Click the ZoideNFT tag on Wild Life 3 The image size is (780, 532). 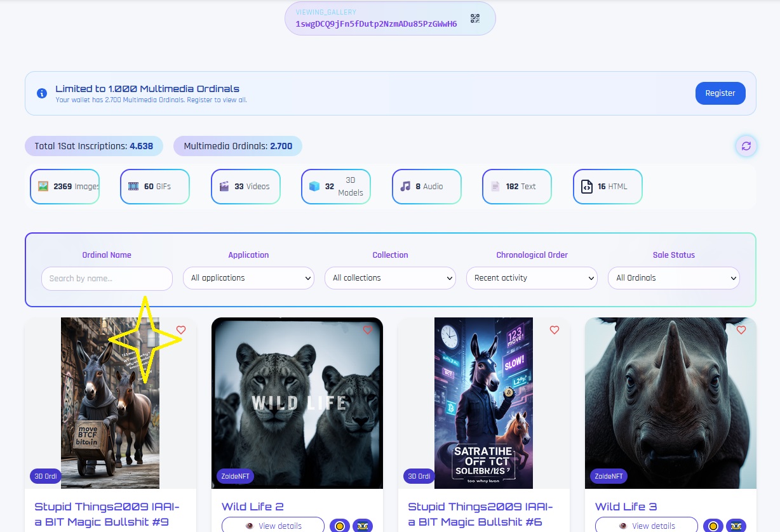click(x=609, y=476)
